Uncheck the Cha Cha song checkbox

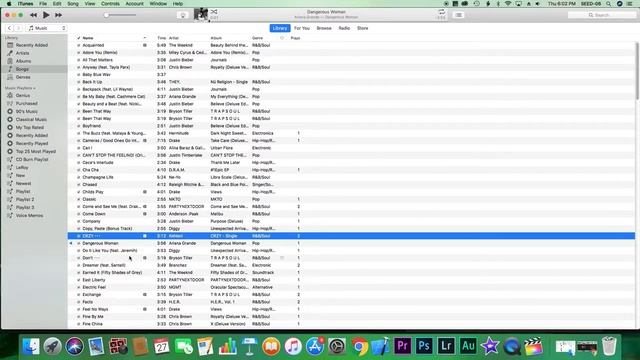pos(79,170)
